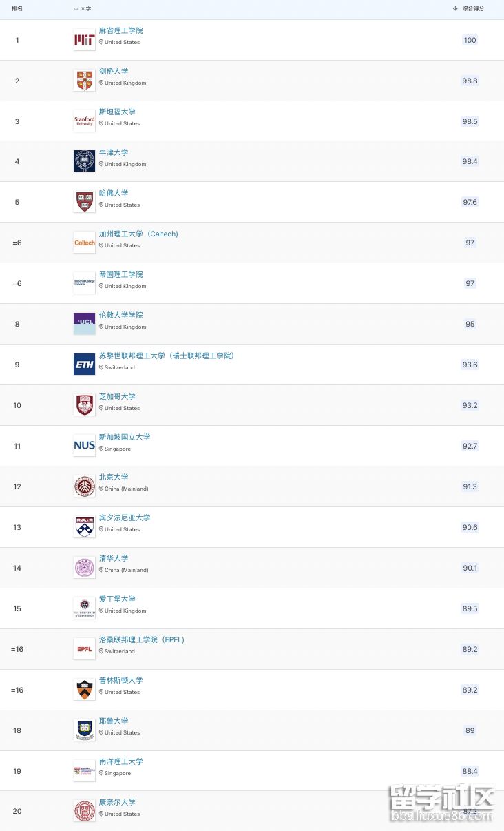Open the 麻省理工学院 link
The width and height of the screenshot is (504, 831).
120,30
